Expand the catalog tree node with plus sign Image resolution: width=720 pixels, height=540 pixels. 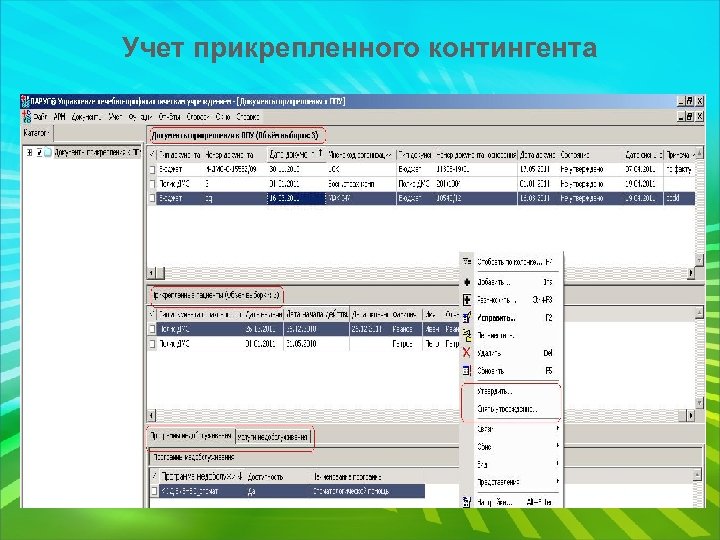point(29,152)
